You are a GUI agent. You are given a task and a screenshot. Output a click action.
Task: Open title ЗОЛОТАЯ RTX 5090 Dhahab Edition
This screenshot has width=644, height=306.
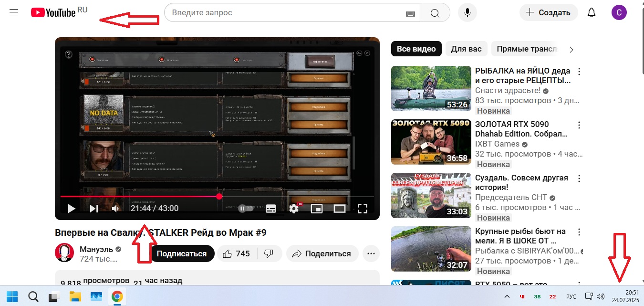point(521,129)
